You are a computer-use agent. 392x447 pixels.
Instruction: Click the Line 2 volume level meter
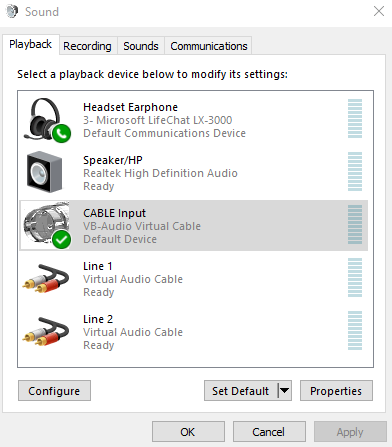click(355, 331)
